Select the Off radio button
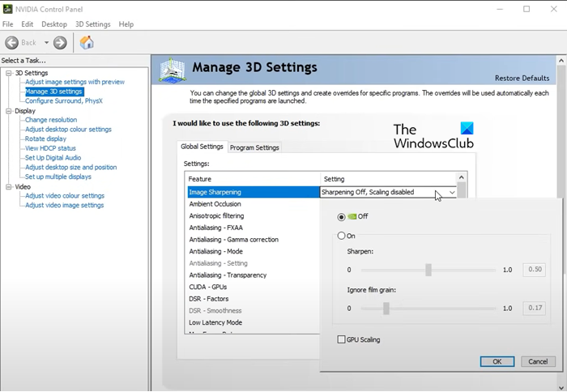Viewport: 567px width, 392px height. pos(342,217)
